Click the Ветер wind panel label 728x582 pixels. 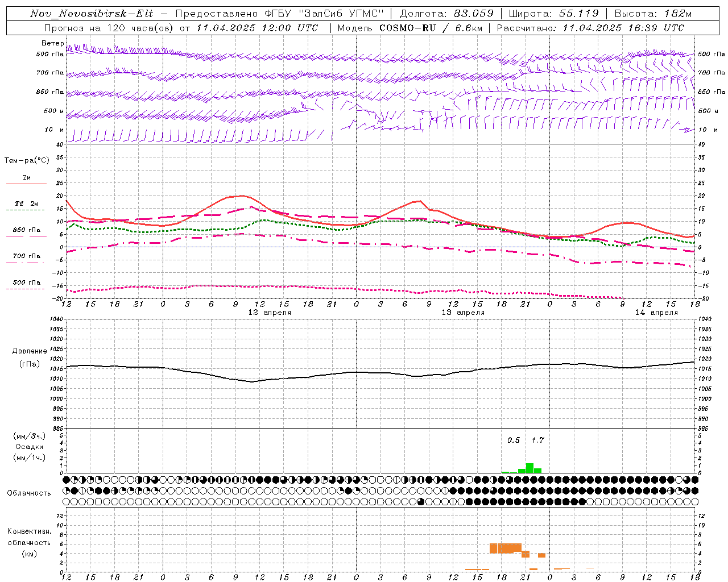click(52, 43)
